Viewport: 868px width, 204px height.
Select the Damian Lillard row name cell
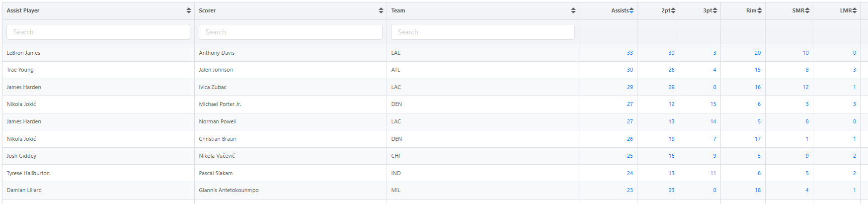24,190
